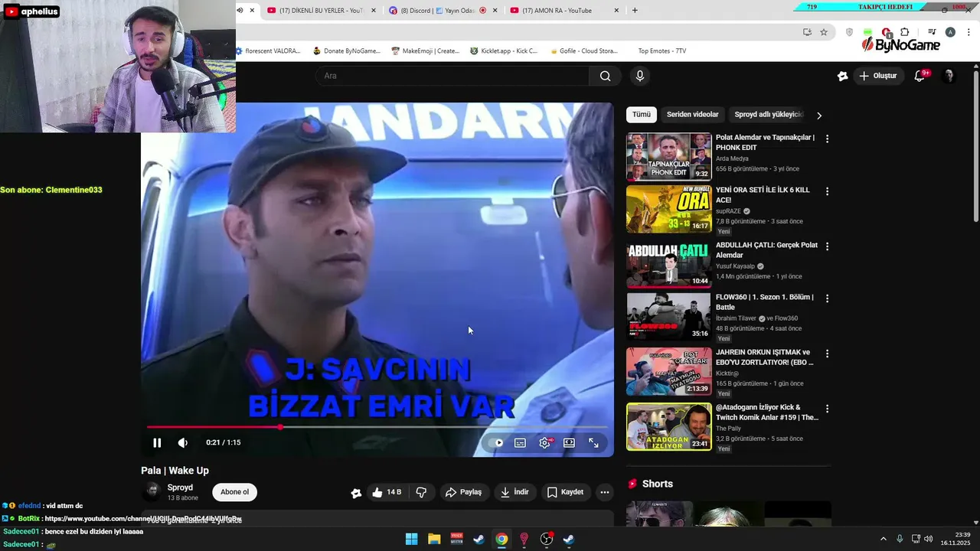Viewport: 980px width, 551px height.
Task: Subscribe with the Abone ol button
Action: (x=234, y=492)
